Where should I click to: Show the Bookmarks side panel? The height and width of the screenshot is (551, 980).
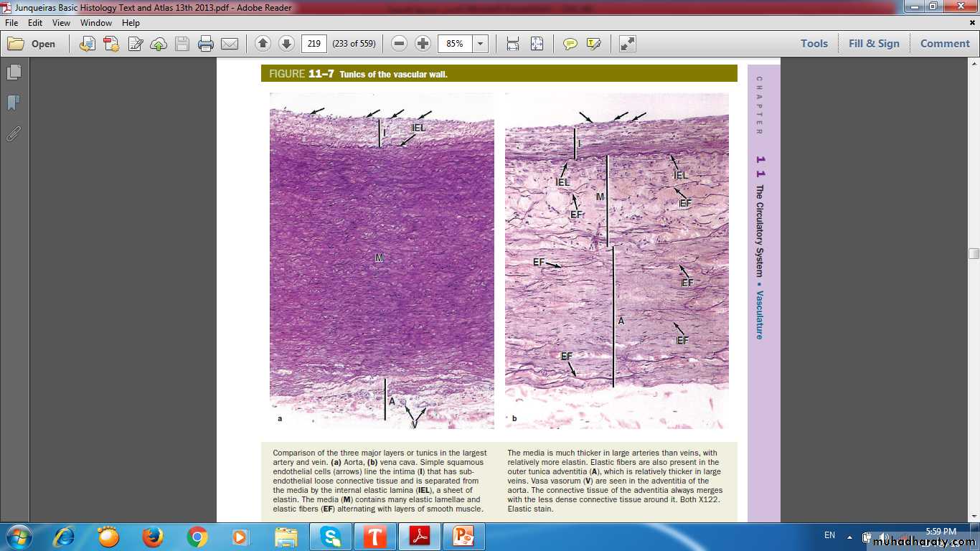click(x=14, y=103)
